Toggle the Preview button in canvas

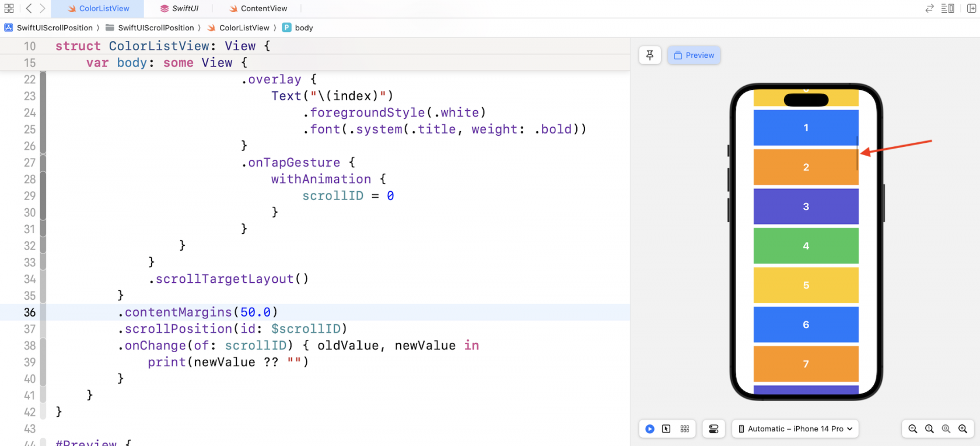(694, 55)
